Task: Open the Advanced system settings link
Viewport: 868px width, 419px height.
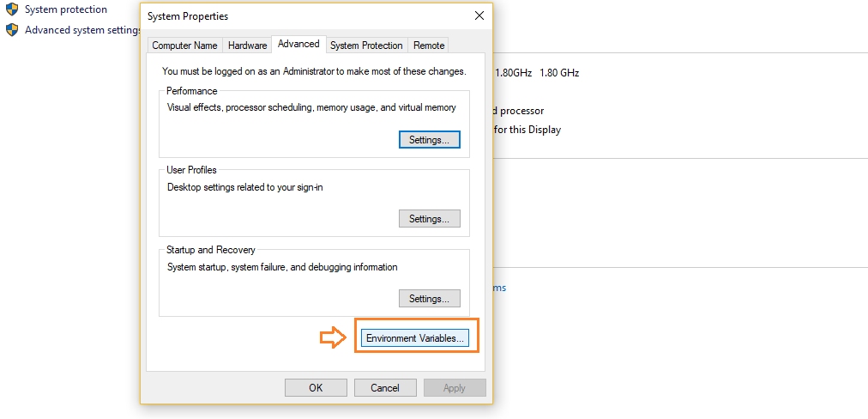Action: coord(82,30)
